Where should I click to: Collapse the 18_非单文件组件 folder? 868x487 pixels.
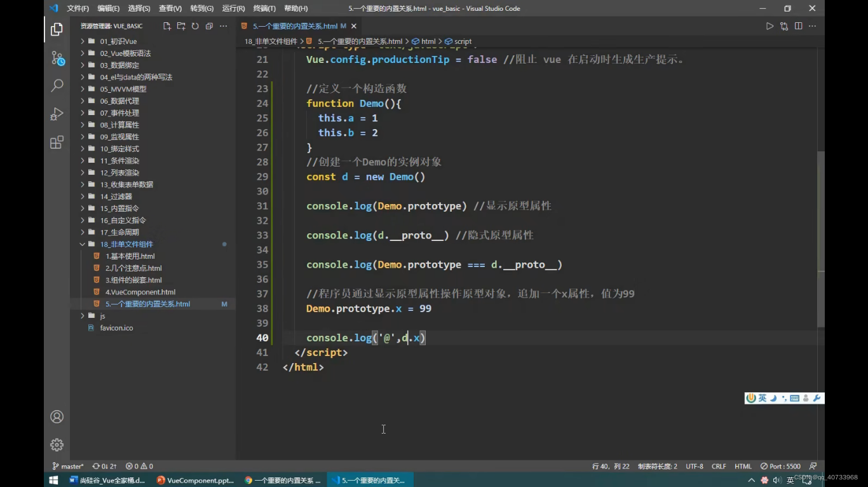(x=153, y=244)
